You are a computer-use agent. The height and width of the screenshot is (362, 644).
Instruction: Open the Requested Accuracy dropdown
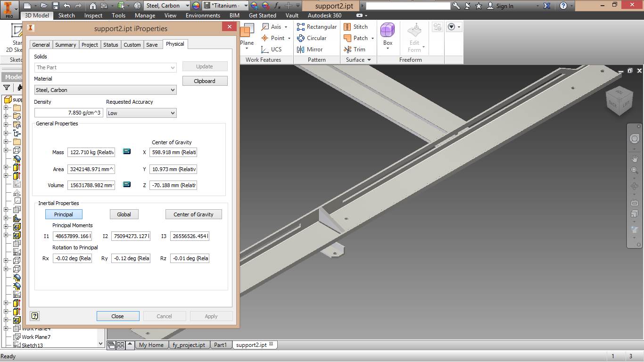[141, 113]
